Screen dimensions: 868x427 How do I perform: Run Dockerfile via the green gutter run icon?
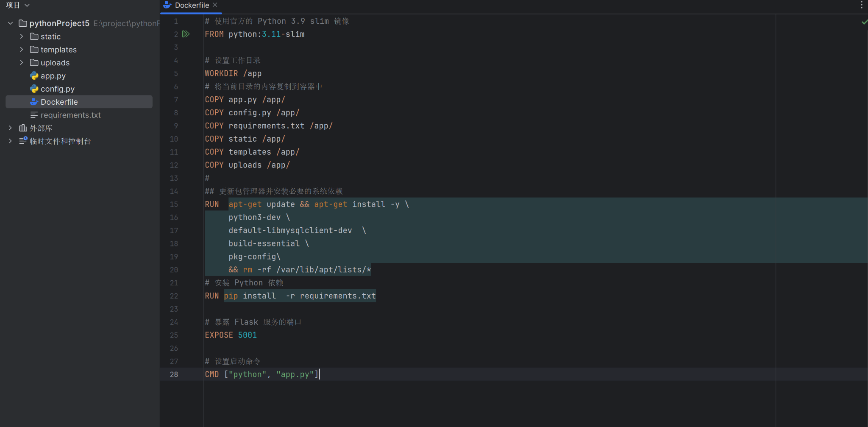[x=186, y=34]
